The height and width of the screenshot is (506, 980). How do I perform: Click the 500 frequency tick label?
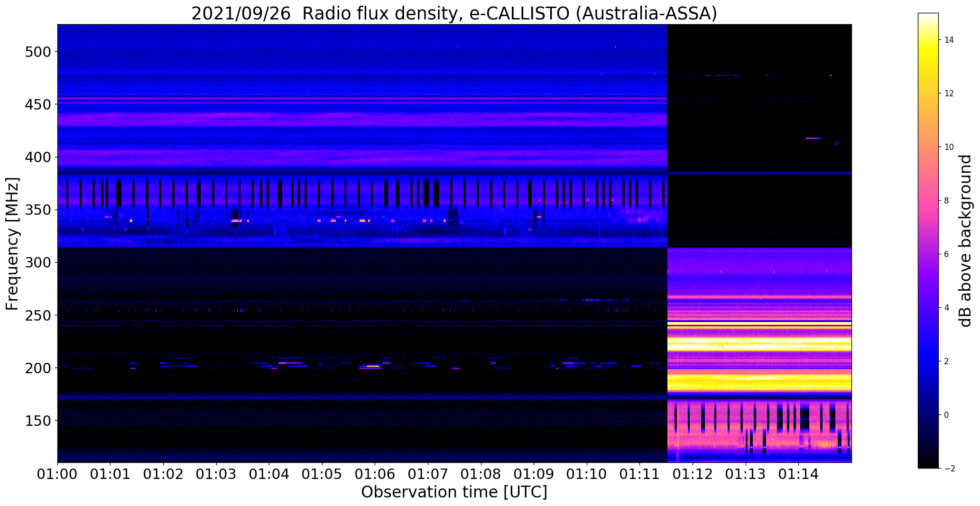[39, 52]
